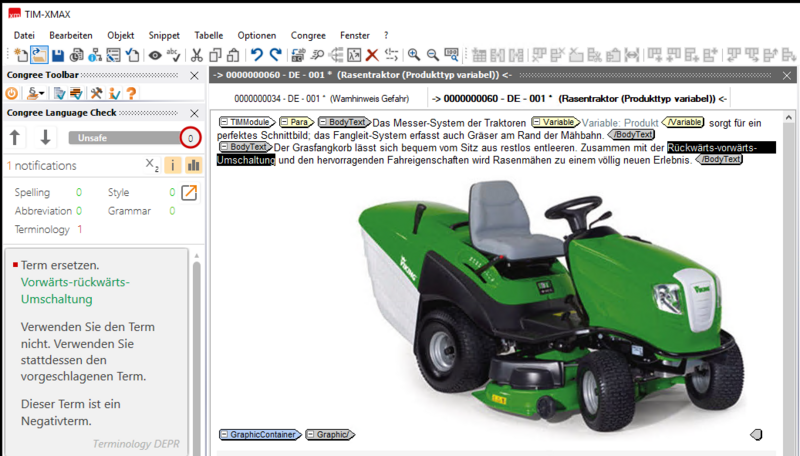Click the copy icon in toolbar

click(215, 55)
